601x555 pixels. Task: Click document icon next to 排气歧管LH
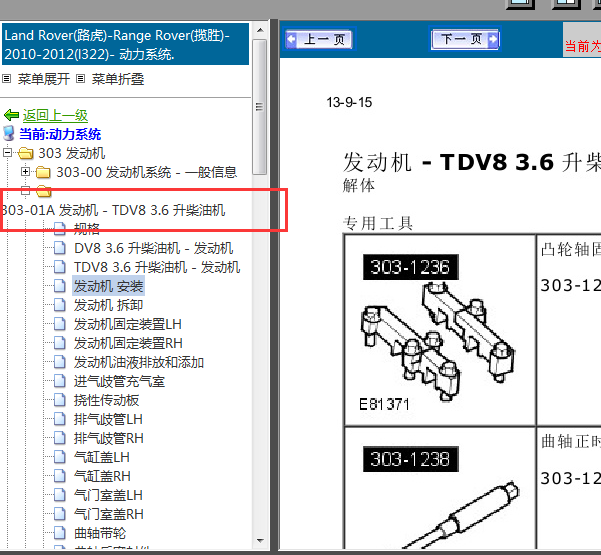59,419
